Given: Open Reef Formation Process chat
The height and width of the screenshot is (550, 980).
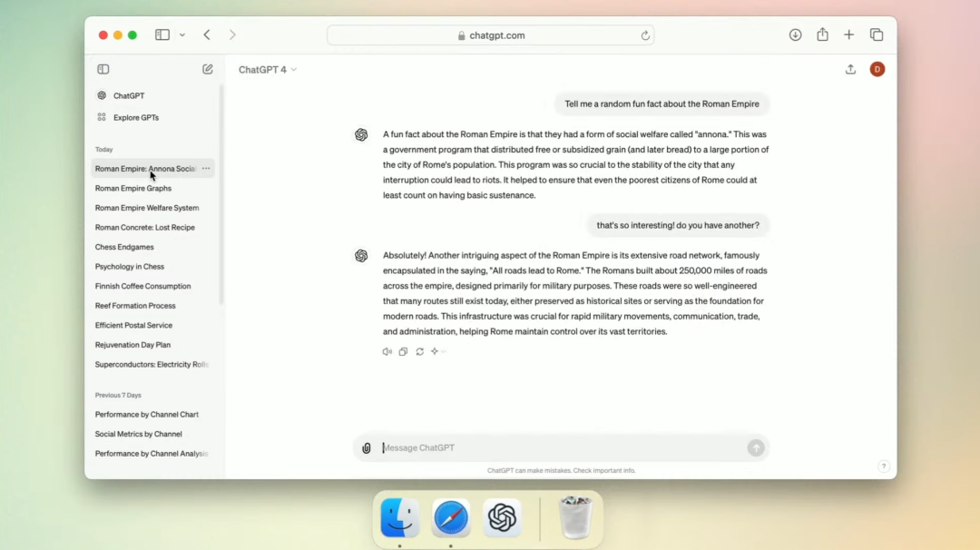Looking at the screenshot, I should (135, 306).
